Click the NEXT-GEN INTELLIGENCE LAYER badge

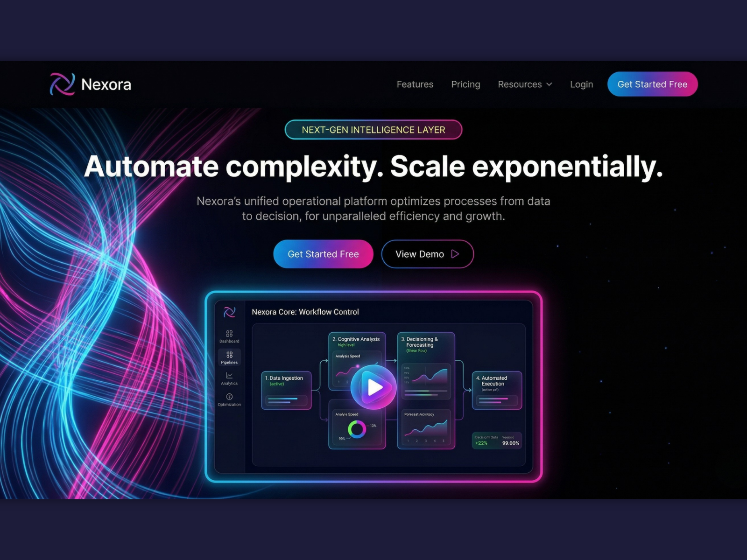tap(373, 130)
